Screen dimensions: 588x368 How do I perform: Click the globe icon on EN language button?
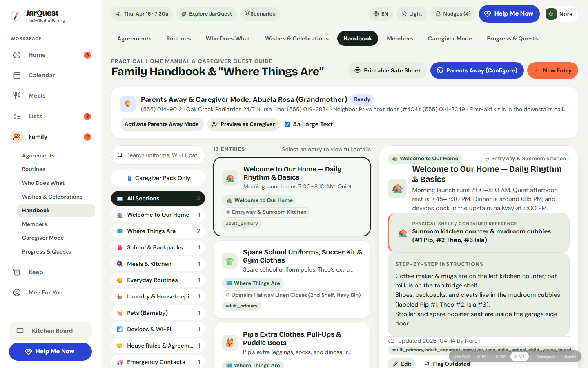(x=376, y=14)
